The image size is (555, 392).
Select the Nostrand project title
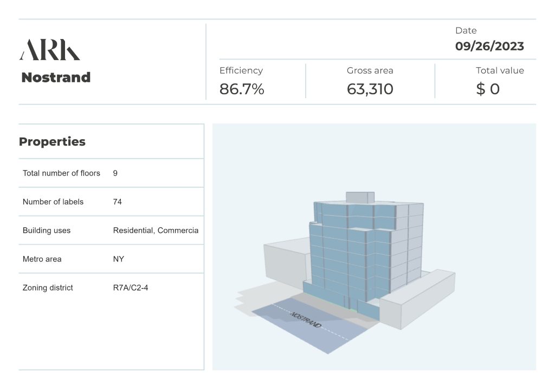point(56,77)
